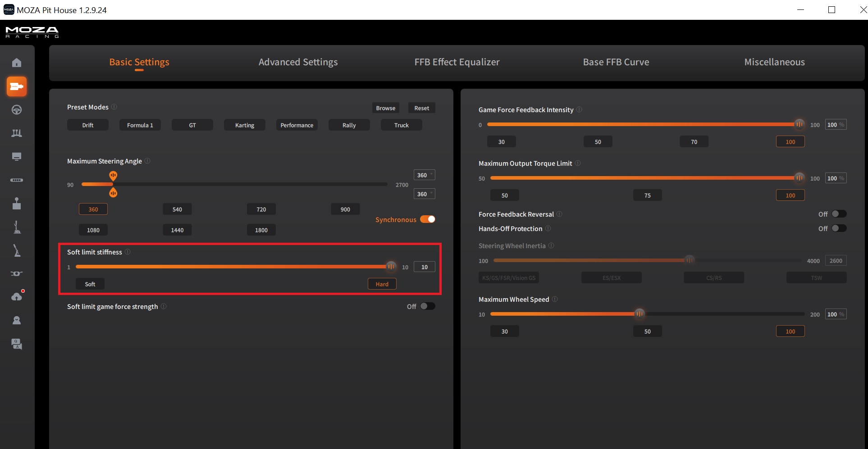
Task: Set Maximum Output Torque Limit to 75
Action: coord(648,195)
